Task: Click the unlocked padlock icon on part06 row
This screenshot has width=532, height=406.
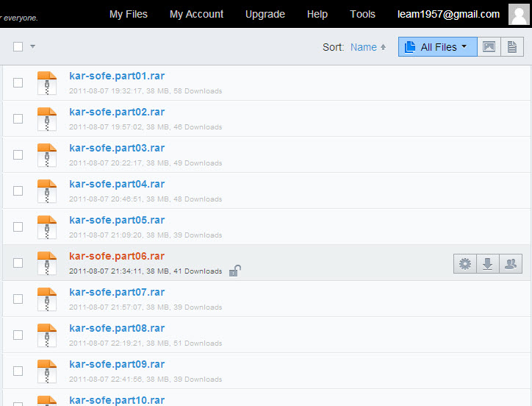Action: 235,271
